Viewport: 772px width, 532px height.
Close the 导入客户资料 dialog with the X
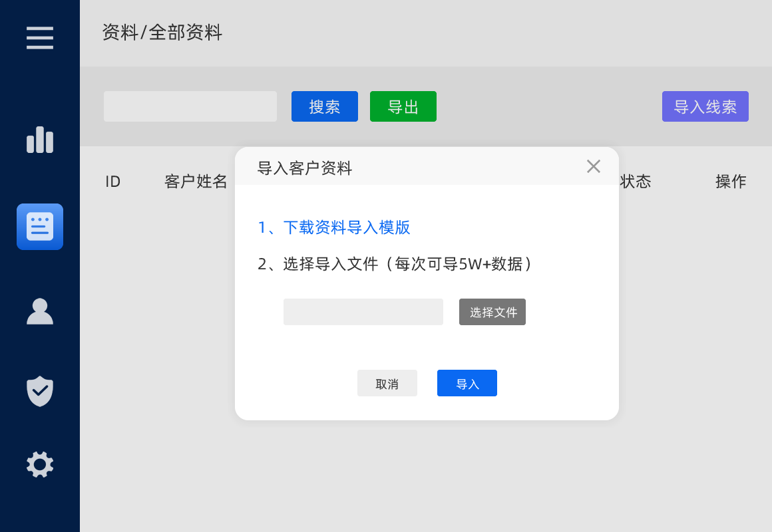594,166
